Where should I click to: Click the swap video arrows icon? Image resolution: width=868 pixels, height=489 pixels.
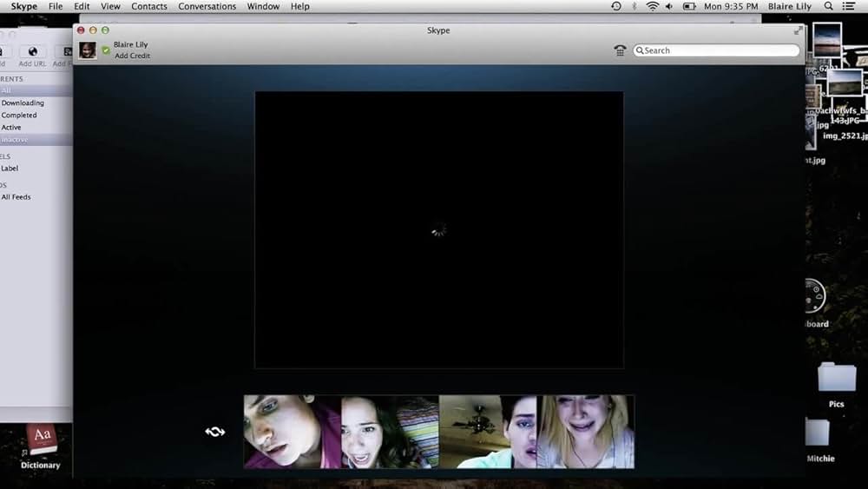tap(214, 432)
